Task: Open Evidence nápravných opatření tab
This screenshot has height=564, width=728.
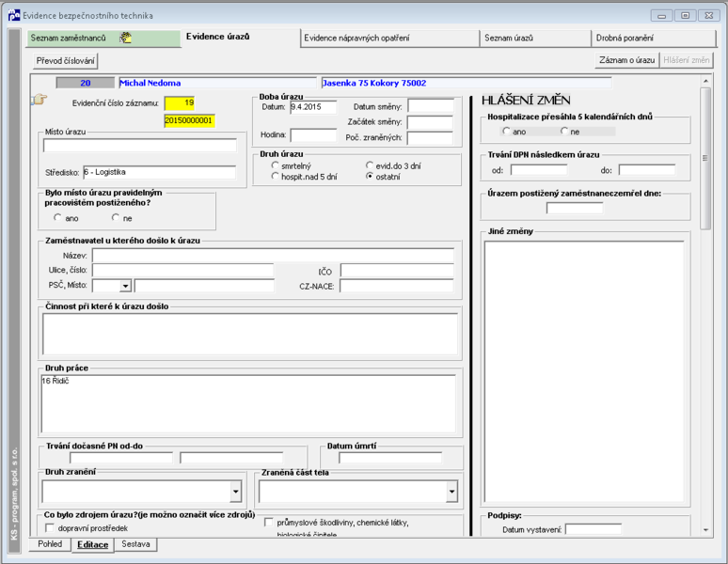Action: pos(390,39)
